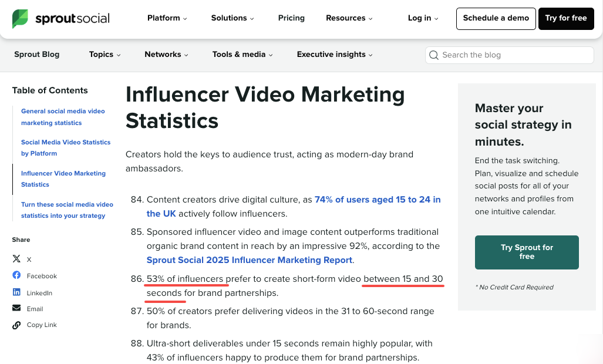603x364 pixels.
Task: Go to the Pricing page
Action: pos(291,18)
